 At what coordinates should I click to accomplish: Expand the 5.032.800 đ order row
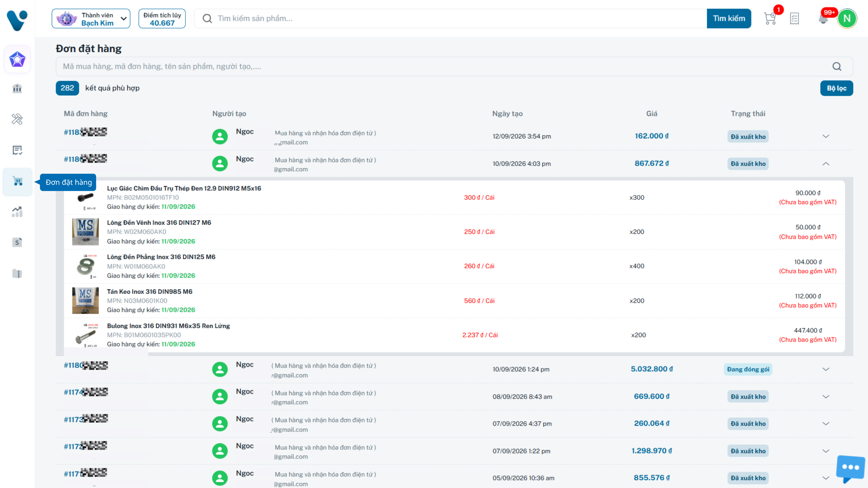[826, 369]
